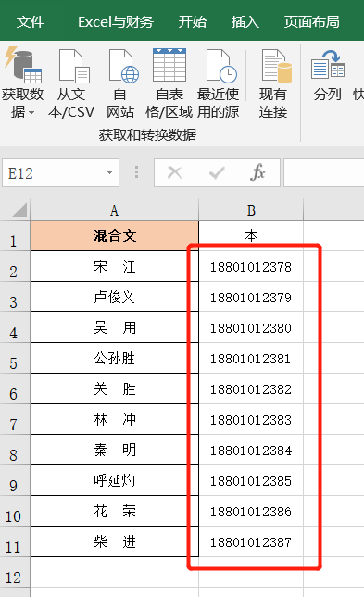Select row 1 header
This screenshot has width=364, height=597.
coord(15,236)
